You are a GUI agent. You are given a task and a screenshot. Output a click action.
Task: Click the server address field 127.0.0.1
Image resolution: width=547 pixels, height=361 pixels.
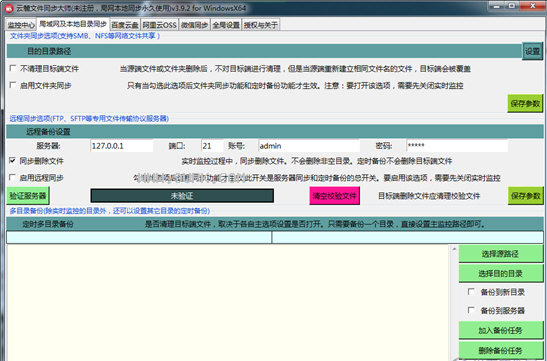pos(121,146)
